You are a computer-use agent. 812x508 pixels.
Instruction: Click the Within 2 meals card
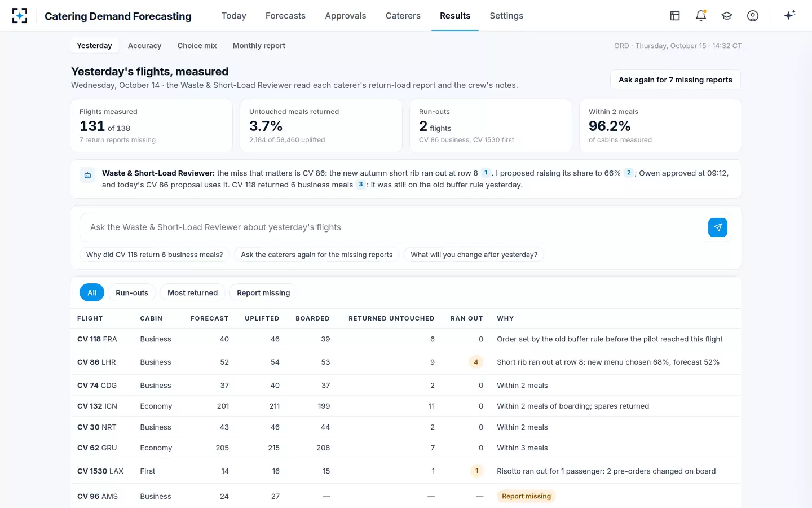coord(660,126)
